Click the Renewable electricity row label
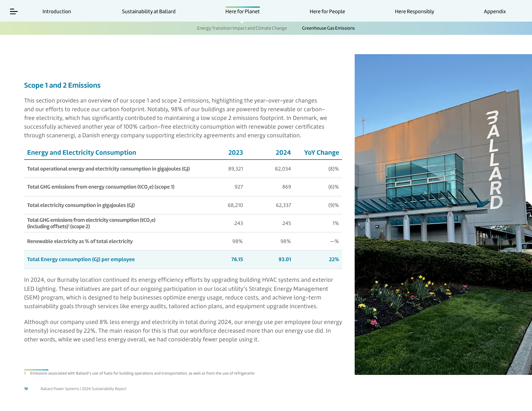532x411 pixels. pyautogui.click(x=80, y=241)
